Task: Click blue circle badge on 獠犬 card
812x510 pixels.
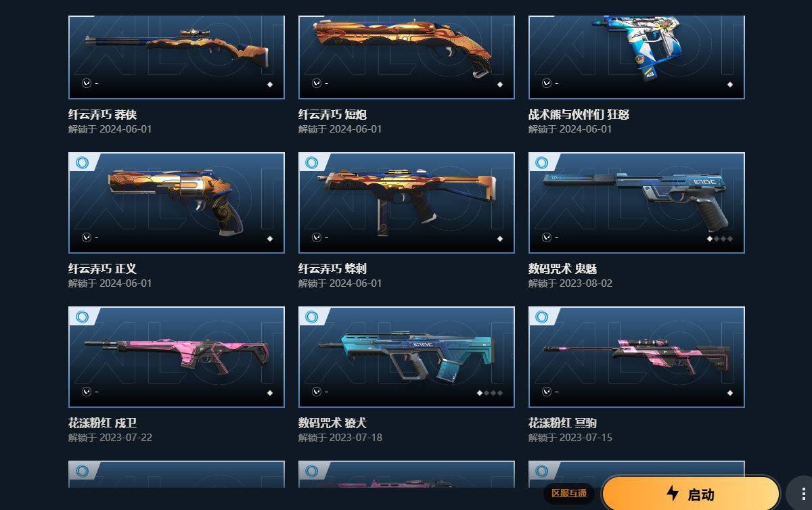Action: click(312, 317)
